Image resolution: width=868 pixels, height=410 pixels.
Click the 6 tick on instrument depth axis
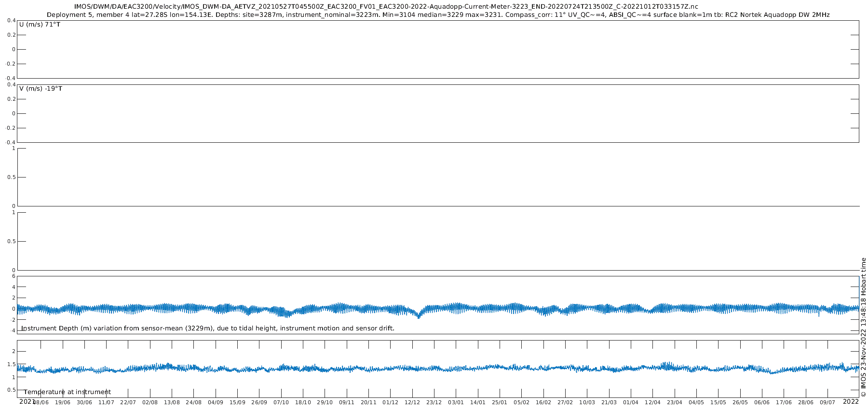[x=14, y=276]
